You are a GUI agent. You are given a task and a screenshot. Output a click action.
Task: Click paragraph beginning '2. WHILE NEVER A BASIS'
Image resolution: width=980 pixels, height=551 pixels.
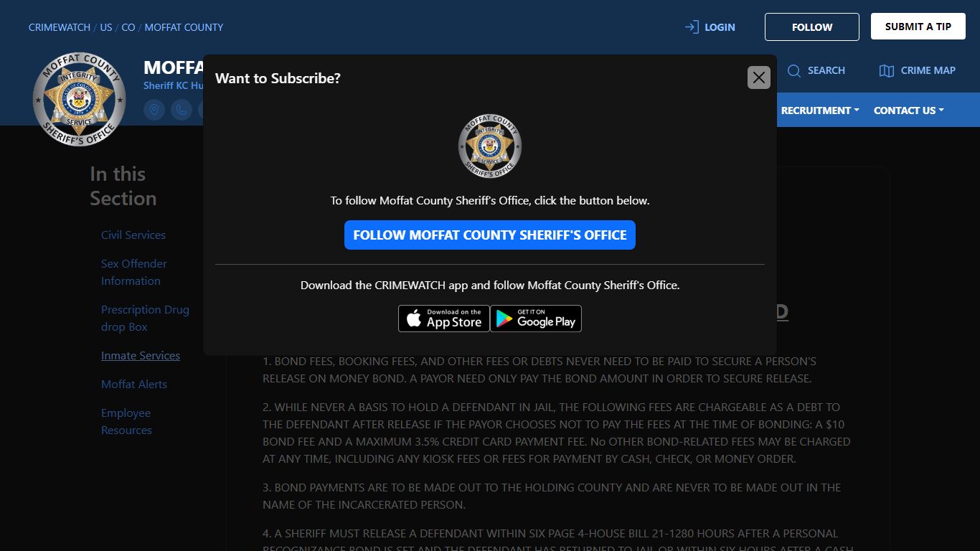[557, 433]
